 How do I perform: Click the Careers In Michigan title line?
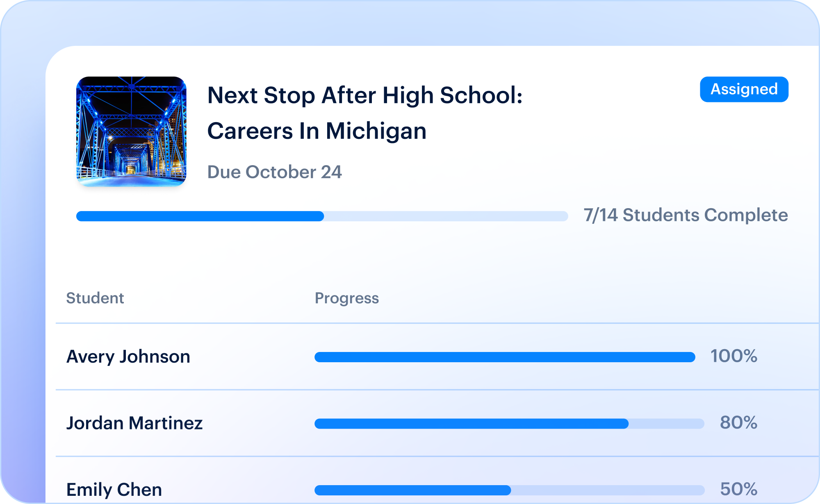point(317,131)
